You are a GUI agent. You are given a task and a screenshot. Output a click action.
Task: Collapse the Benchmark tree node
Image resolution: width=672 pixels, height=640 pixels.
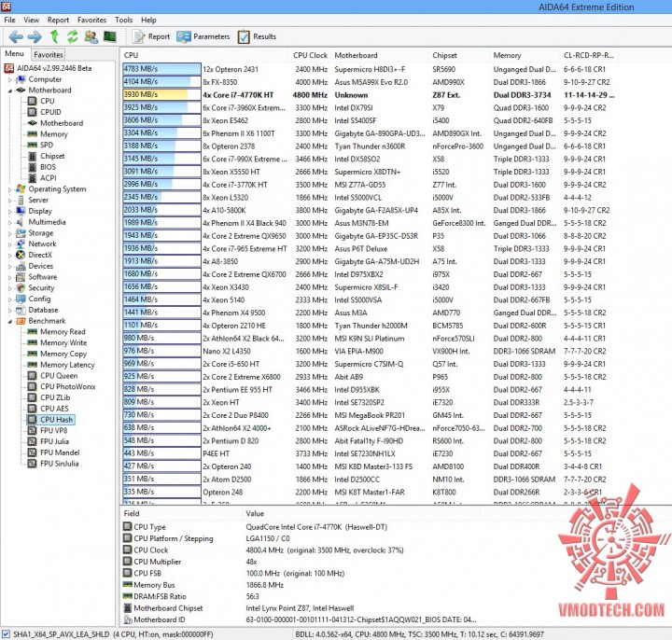point(10,321)
